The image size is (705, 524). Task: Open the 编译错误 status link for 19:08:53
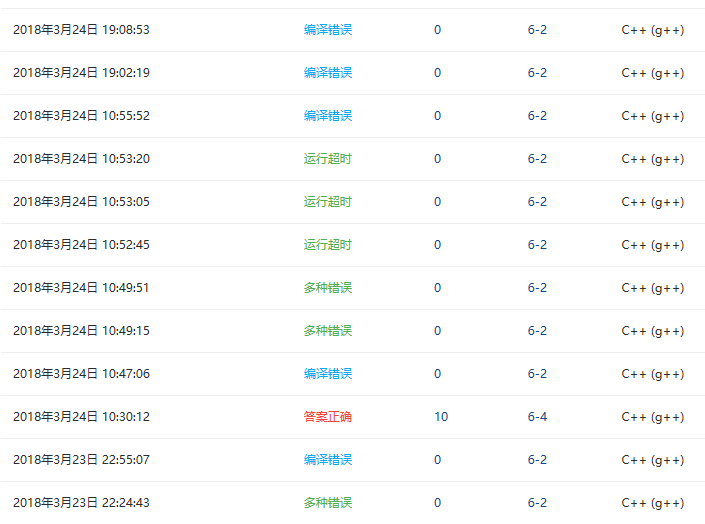328,30
